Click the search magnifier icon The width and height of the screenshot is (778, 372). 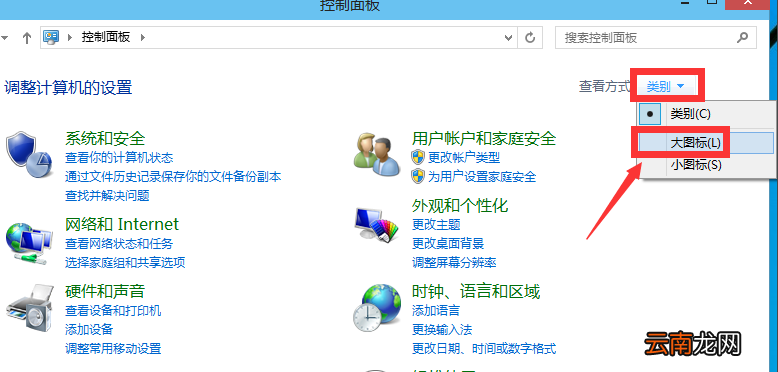743,37
